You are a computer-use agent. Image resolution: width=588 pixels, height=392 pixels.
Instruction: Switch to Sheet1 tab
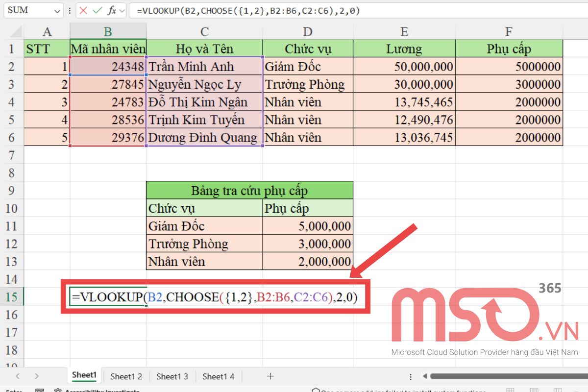(x=84, y=376)
